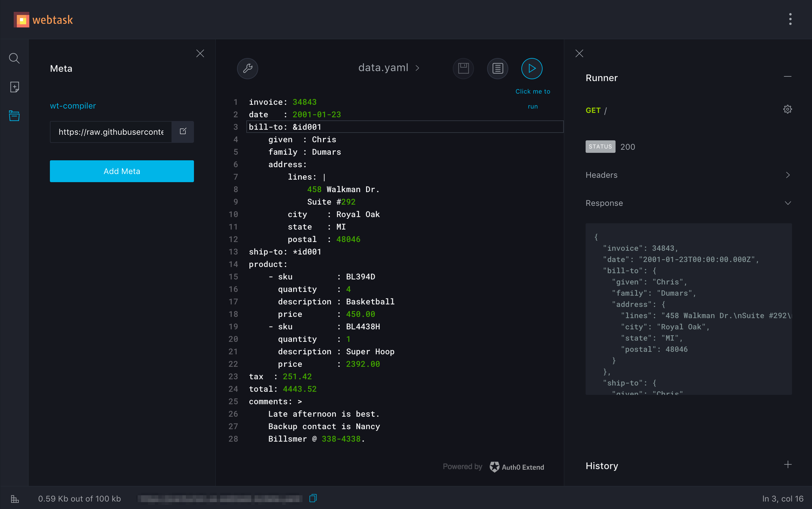Create a new webtask file

tap(14, 87)
